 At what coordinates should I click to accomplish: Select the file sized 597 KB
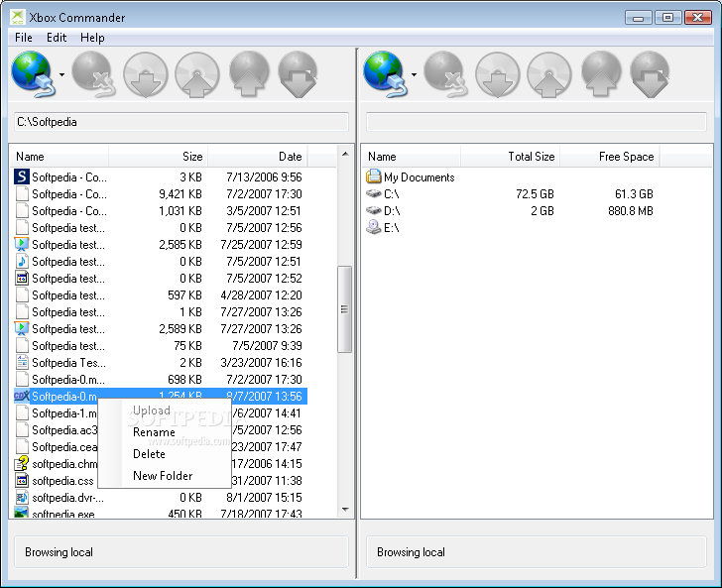tap(159, 295)
